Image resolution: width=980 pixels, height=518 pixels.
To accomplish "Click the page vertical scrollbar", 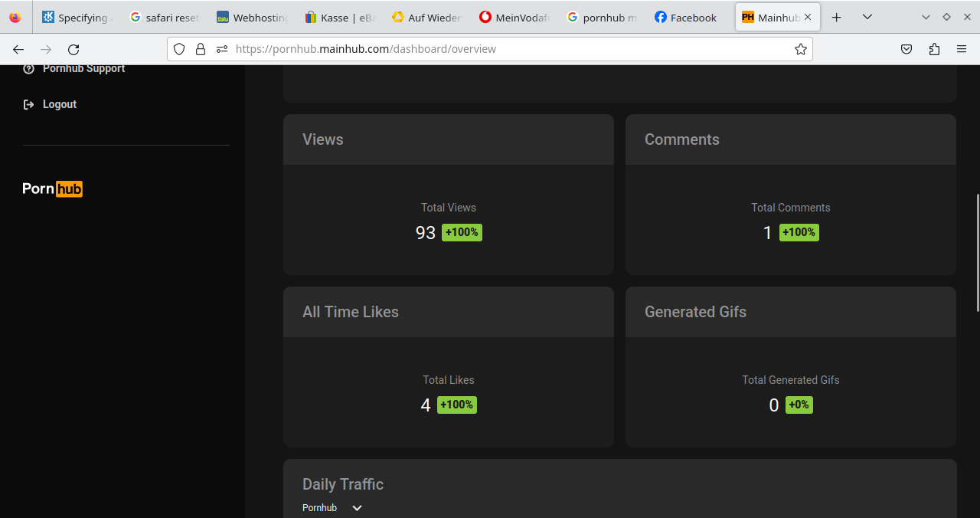I will click(x=976, y=253).
